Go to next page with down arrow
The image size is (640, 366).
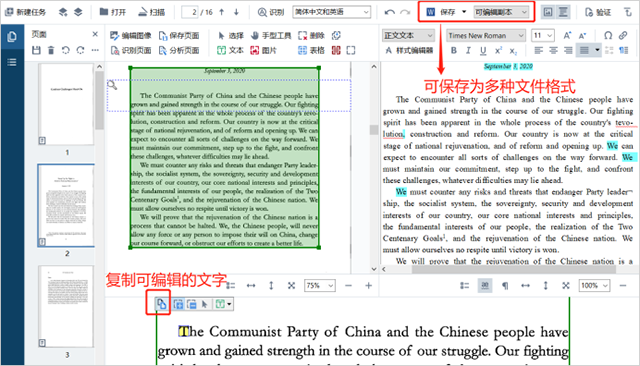pyautogui.click(x=236, y=12)
